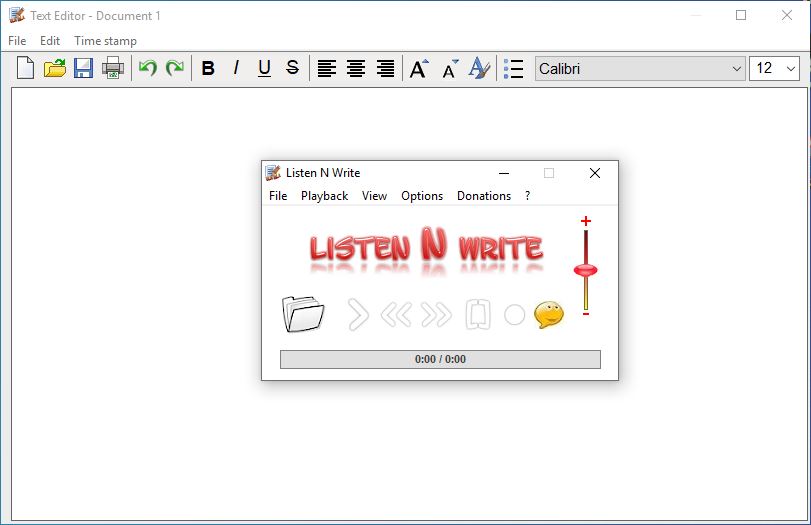This screenshot has width=811, height=525.
Task: Click the yellow speech bubble dictation icon
Action: tap(549, 314)
